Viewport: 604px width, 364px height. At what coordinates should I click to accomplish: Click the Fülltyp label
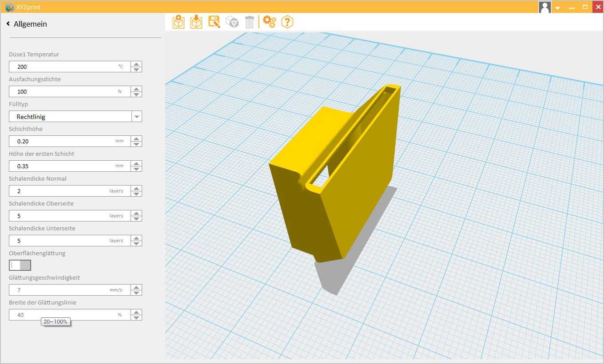click(18, 104)
